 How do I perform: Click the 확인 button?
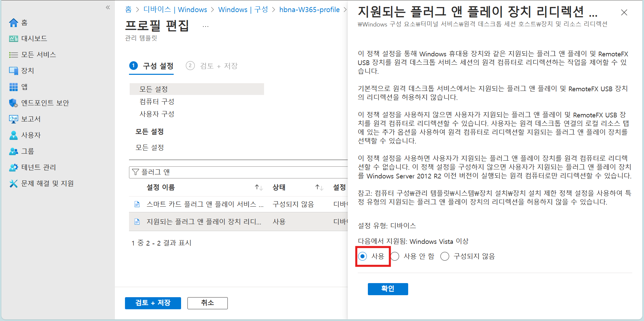[388, 289]
